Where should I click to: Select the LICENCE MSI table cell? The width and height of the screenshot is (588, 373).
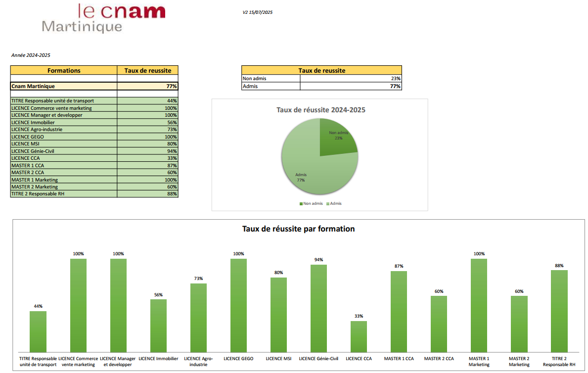pyautogui.click(x=64, y=144)
